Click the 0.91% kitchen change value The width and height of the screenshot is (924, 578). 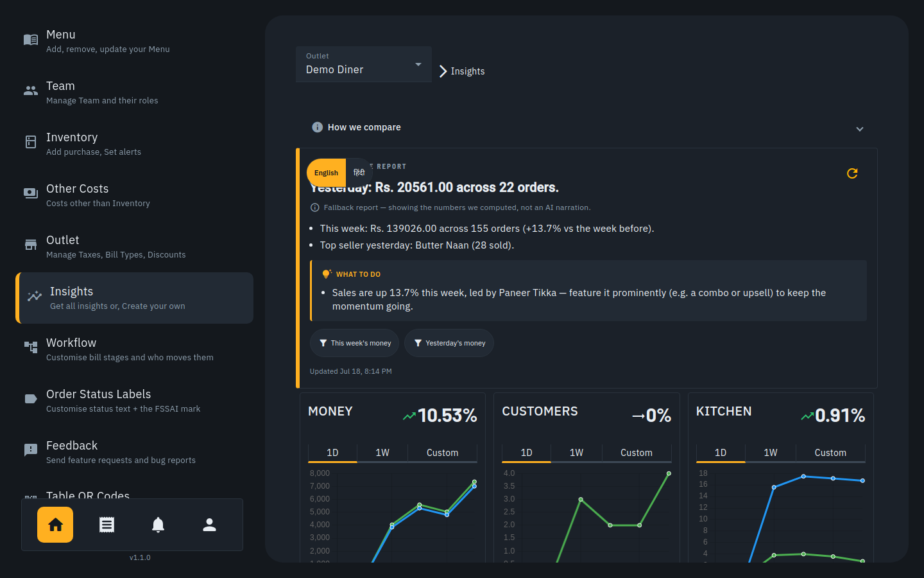pos(840,416)
